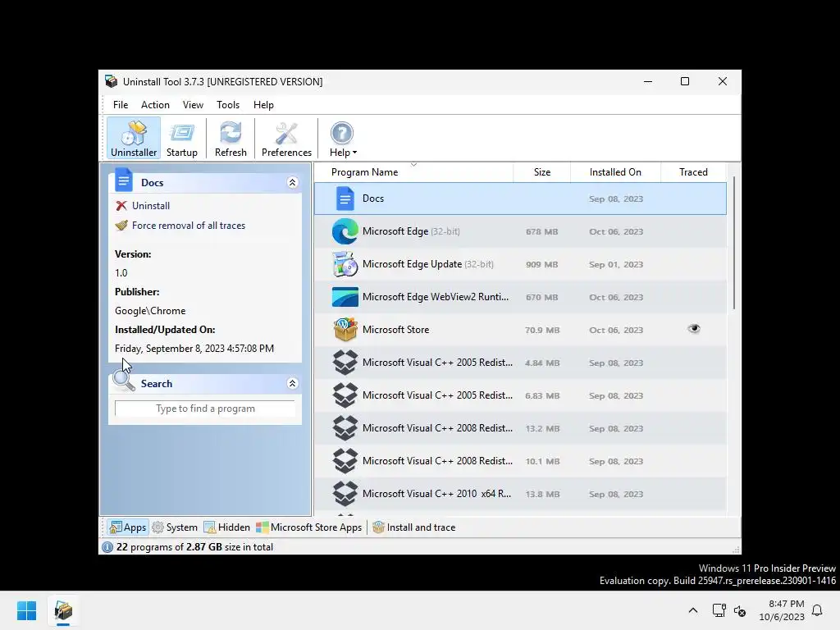Click the traced eye icon for Microsoft Store
The image size is (840, 630).
(x=694, y=328)
